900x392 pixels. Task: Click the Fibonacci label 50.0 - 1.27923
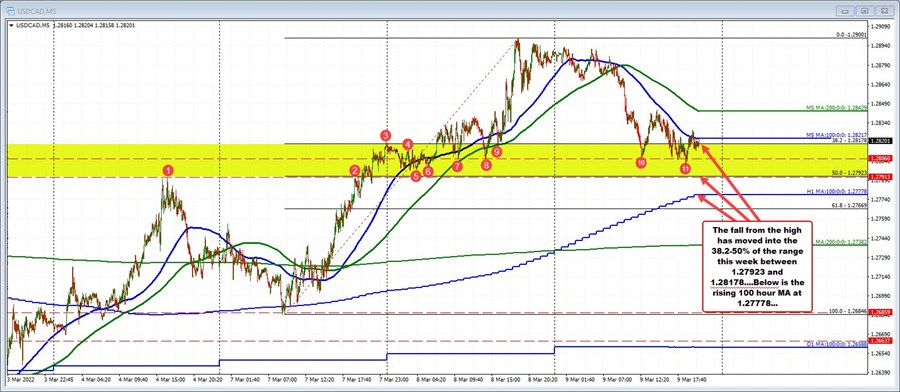850,172
